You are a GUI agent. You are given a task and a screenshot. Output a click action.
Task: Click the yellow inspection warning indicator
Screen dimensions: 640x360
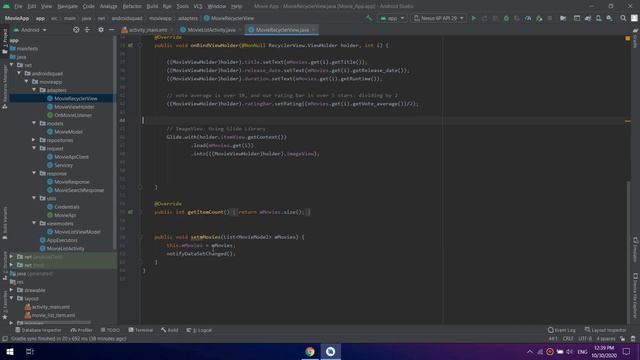[x=627, y=38]
